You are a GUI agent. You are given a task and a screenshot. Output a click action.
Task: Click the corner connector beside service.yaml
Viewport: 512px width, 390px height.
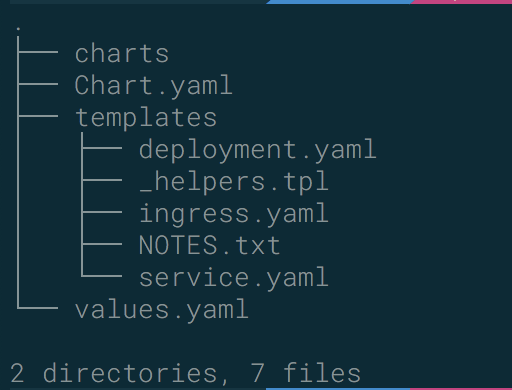(101, 268)
